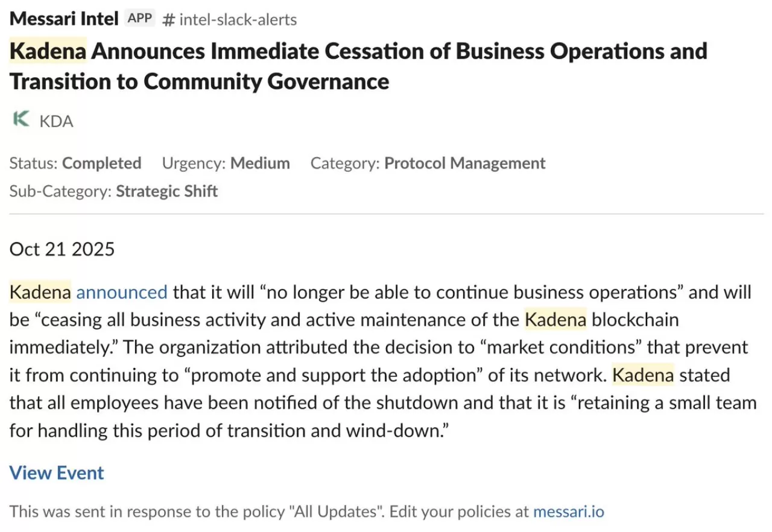Open the intel-slack-alerts channel name
This screenshot has width=772, height=532.
pos(238,20)
